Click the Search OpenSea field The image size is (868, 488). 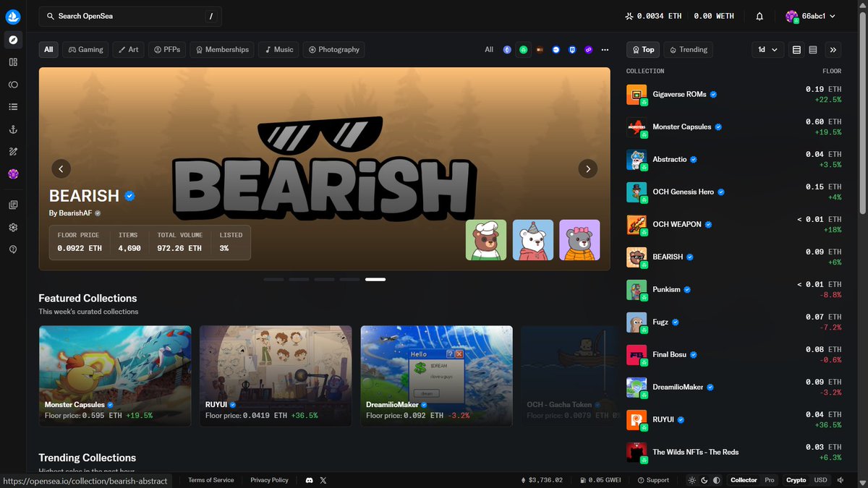pyautogui.click(x=130, y=16)
